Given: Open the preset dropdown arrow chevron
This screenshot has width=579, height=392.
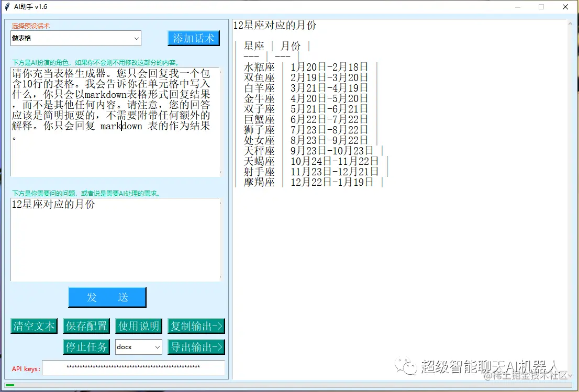Looking at the screenshot, I should 137,38.
